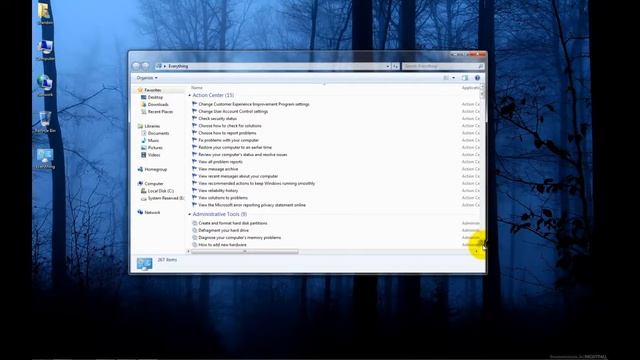Click the Everything address bar path

[x=178, y=66]
